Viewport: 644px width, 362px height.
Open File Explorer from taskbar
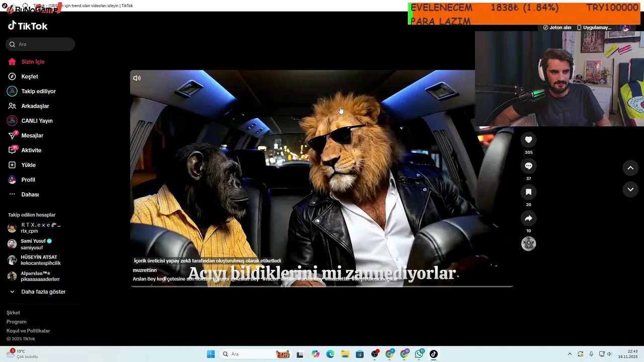(x=345, y=354)
